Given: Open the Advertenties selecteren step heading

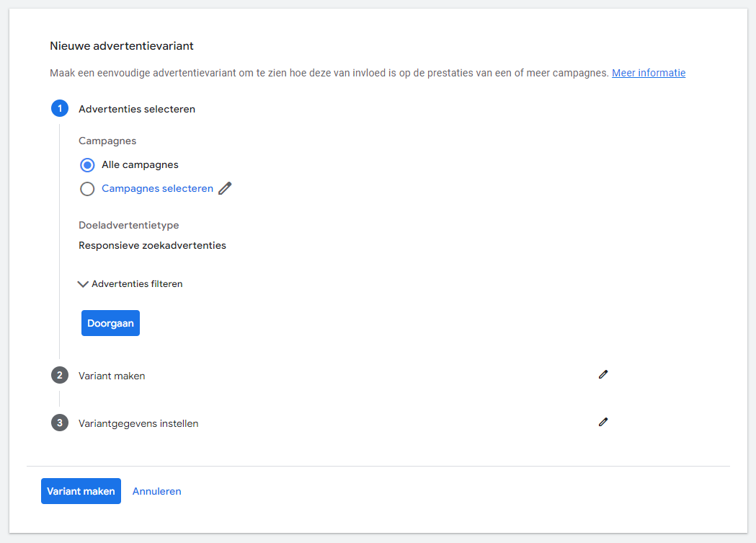Looking at the screenshot, I should click(137, 109).
